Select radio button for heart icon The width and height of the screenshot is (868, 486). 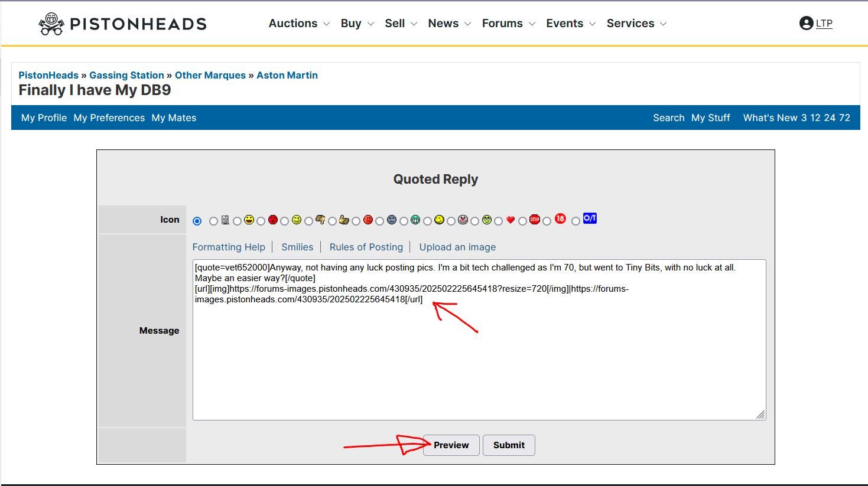[x=499, y=221]
